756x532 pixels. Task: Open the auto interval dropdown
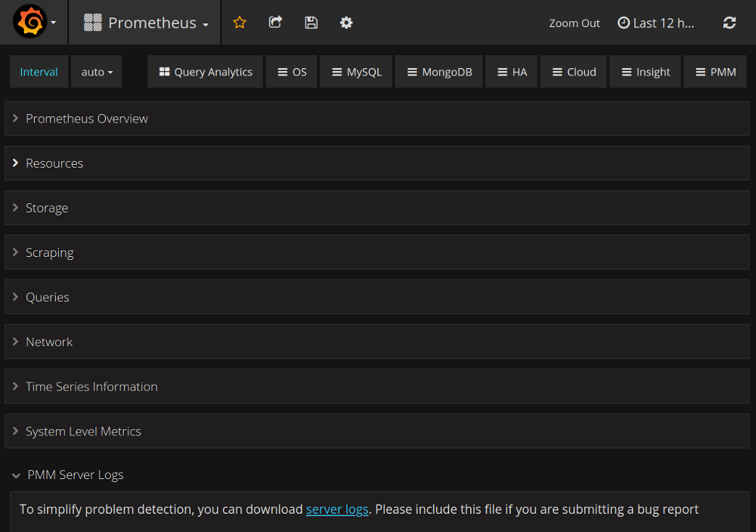(x=97, y=72)
